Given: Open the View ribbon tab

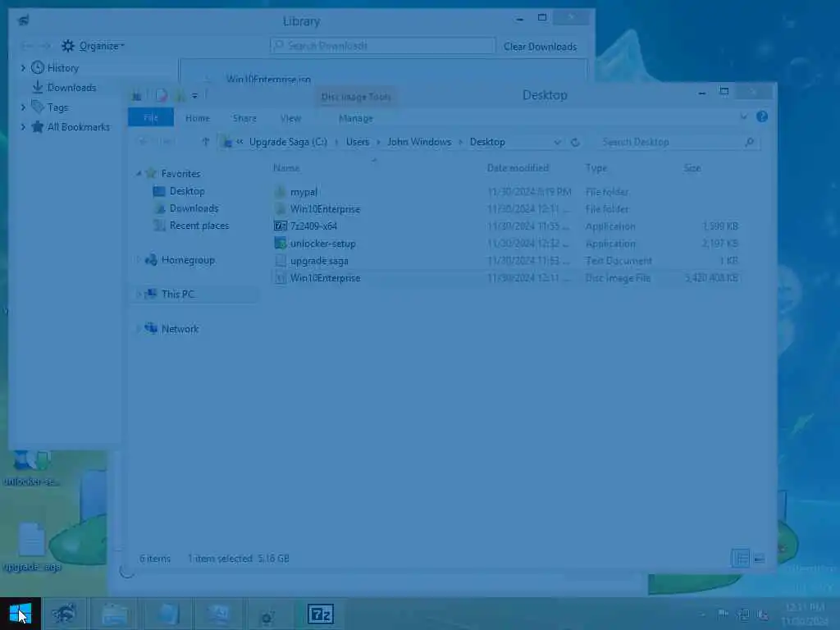Looking at the screenshot, I should tap(290, 118).
